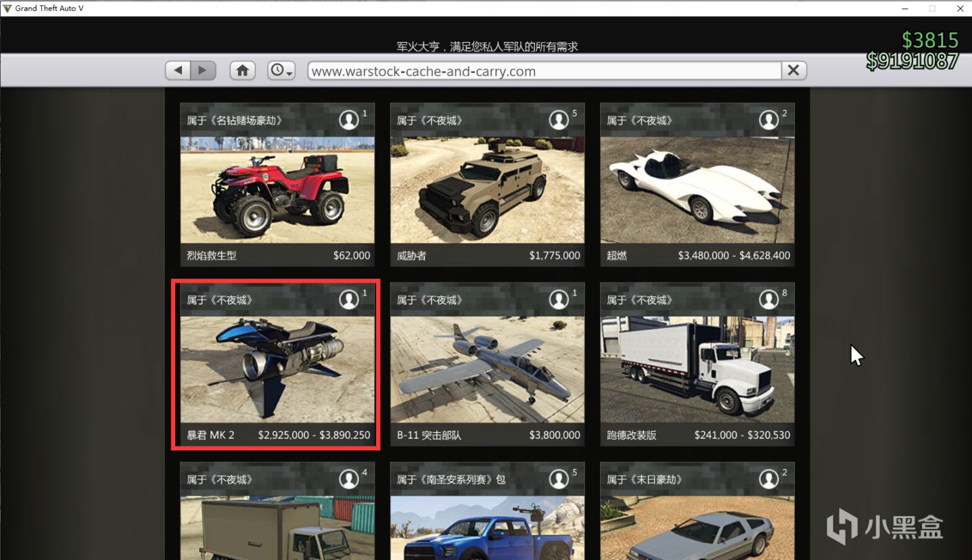
Task: Click the player icon on 属于《末日豪劫》 card
Action: (768, 480)
